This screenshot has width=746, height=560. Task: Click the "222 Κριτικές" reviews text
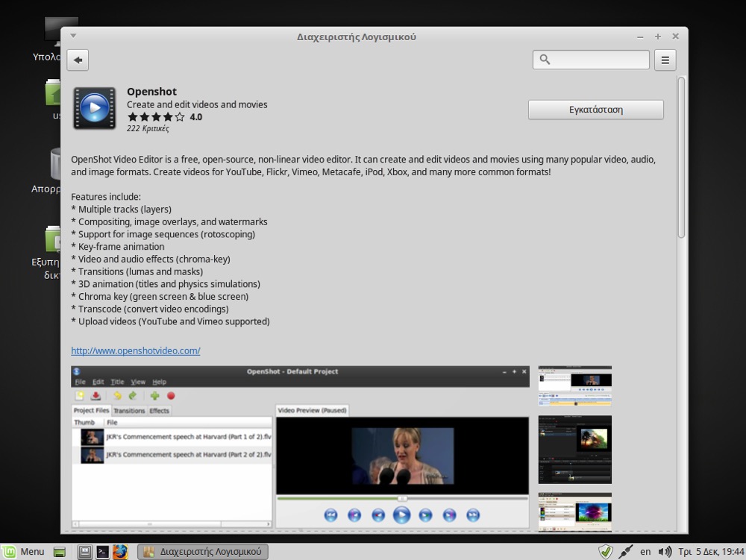click(148, 128)
